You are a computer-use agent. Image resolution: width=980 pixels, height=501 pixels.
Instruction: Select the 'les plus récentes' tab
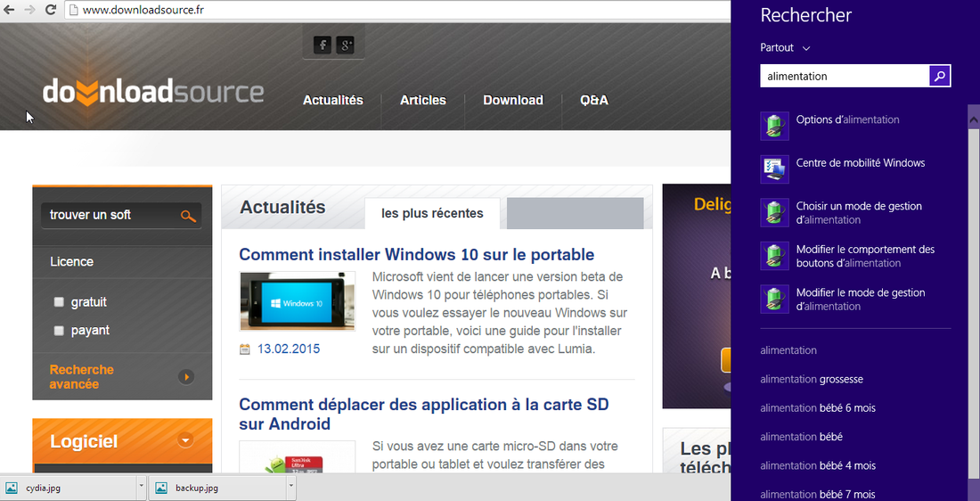pos(432,213)
